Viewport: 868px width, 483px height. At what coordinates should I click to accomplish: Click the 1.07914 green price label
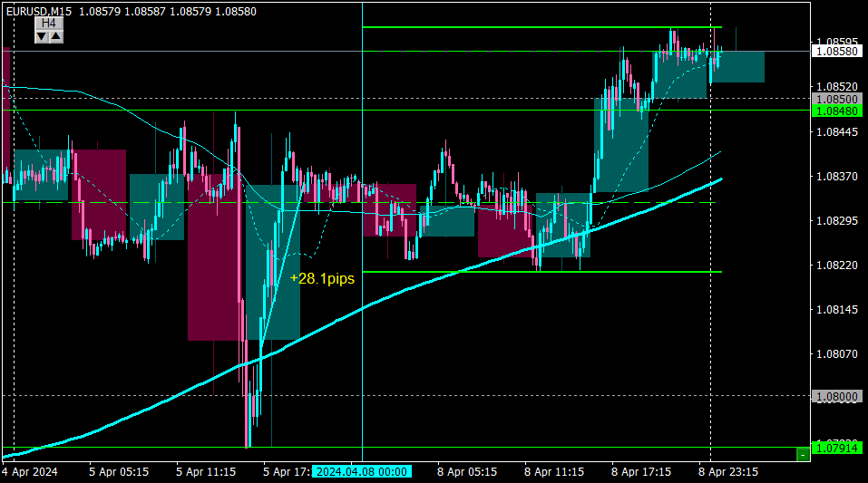coord(837,449)
